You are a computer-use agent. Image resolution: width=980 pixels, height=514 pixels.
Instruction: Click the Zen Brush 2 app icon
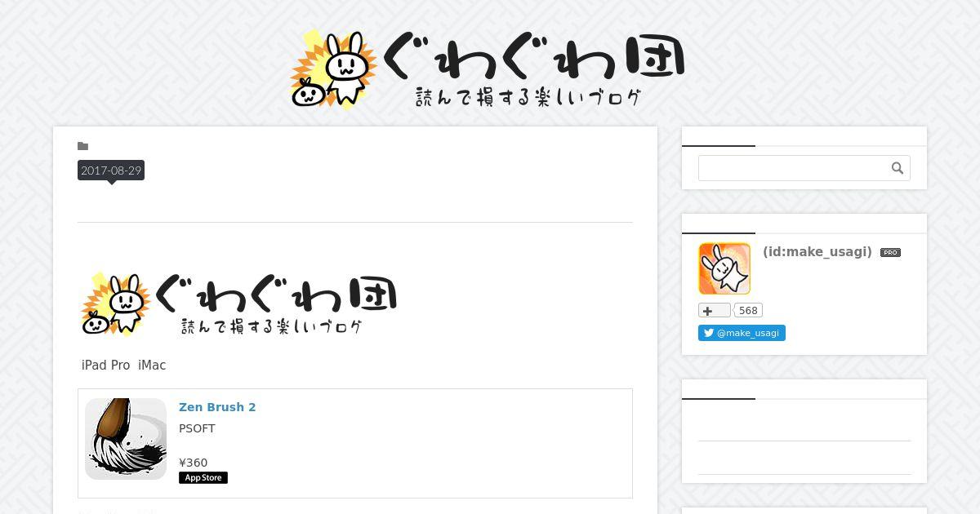click(x=126, y=439)
